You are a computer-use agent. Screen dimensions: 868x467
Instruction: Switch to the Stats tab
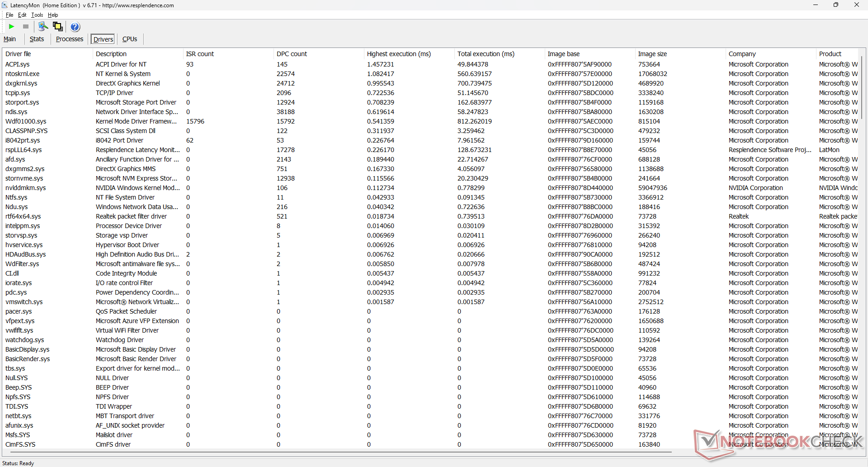[37, 39]
